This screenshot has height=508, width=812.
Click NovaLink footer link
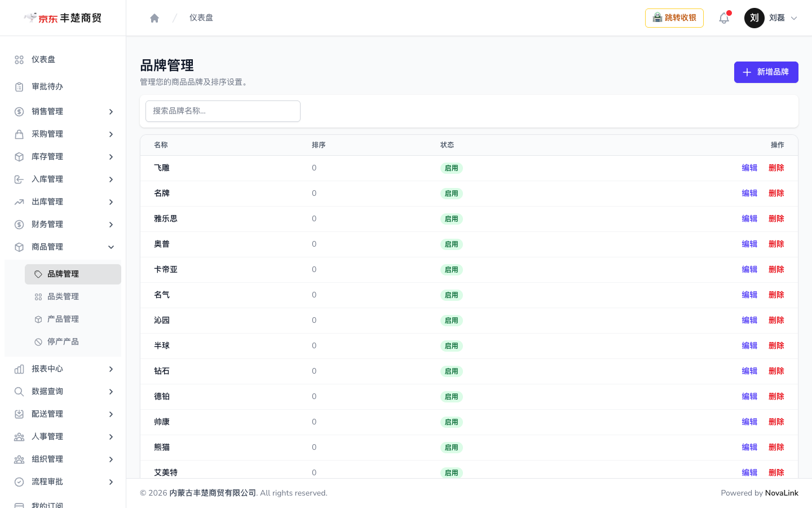[782, 493]
